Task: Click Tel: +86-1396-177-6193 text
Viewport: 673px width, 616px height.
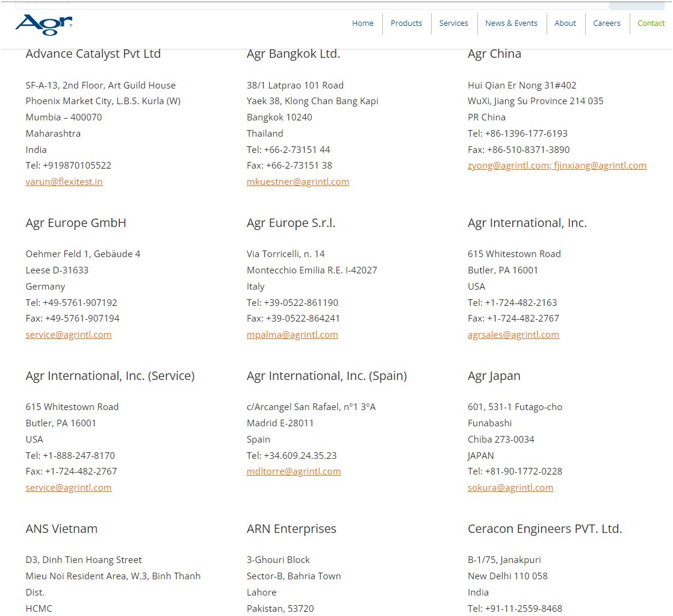Action: [518, 134]
